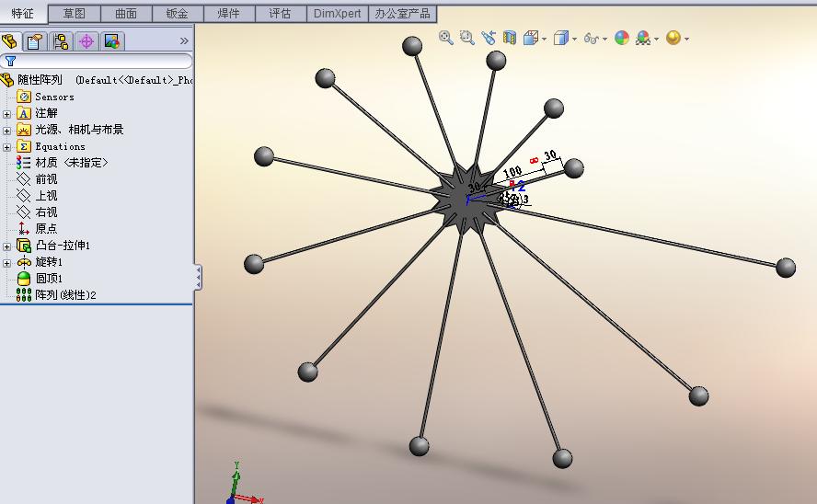Open the 办公室产品 tab
Screen dimensions: 817x504
pos(402,14)
